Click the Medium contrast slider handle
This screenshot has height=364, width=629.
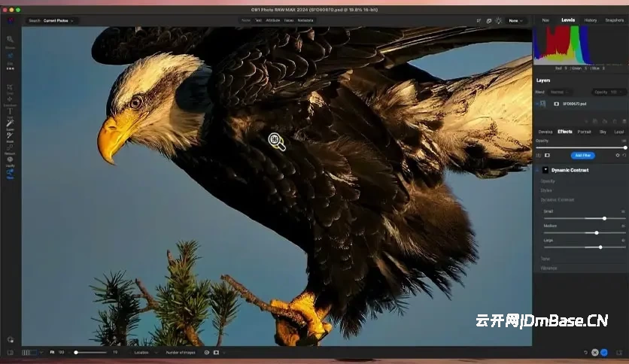[597, 233]
